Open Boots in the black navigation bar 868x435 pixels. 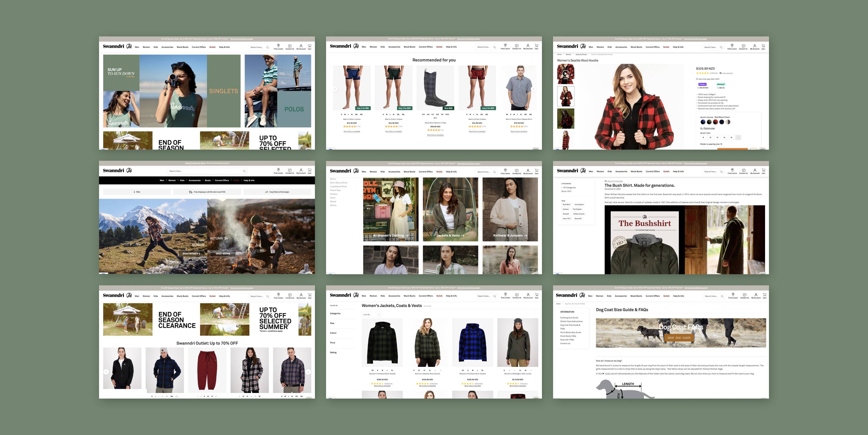208,180
